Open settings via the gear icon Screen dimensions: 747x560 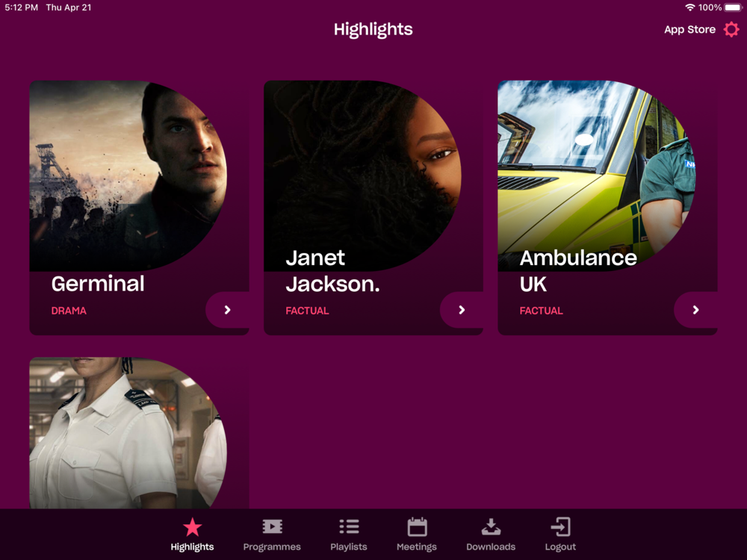coord(731,30)
